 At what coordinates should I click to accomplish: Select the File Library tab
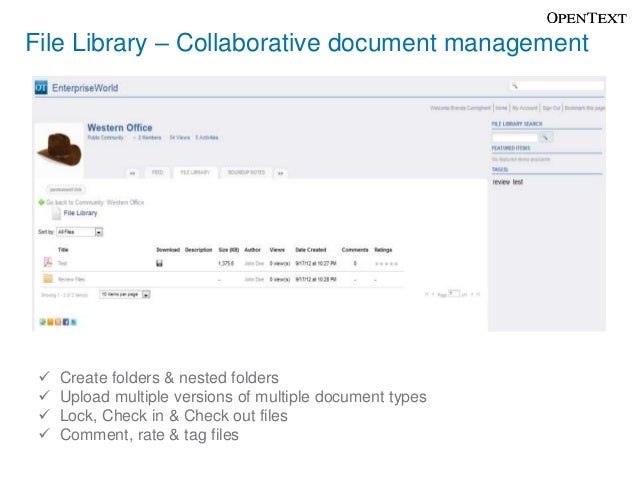195,173
